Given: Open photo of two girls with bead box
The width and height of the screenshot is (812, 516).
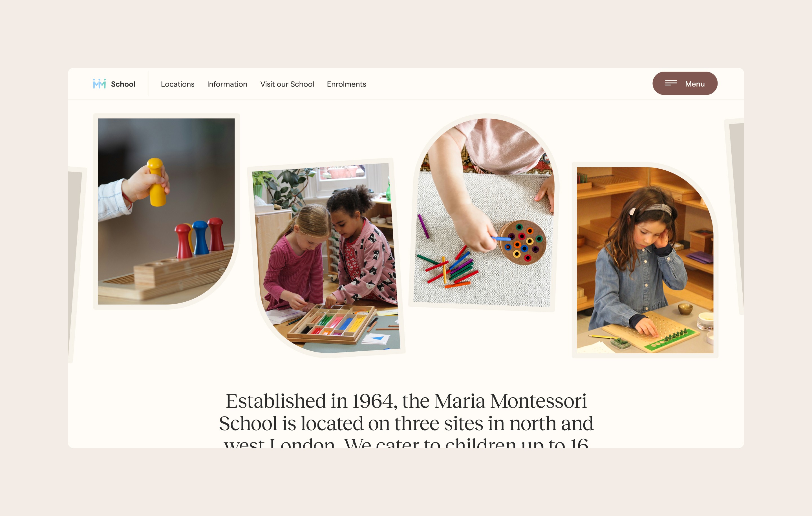Looking at the screenshot, I should click(326, 258).
